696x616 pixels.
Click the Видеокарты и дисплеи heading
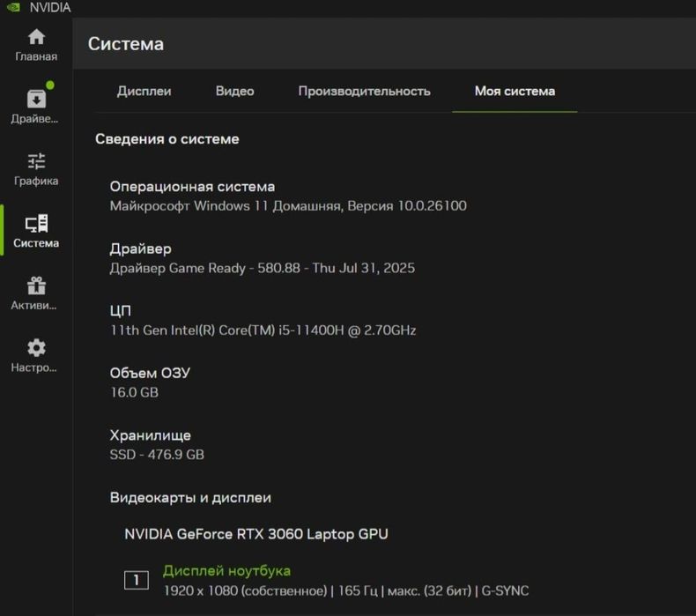point(190,497)
